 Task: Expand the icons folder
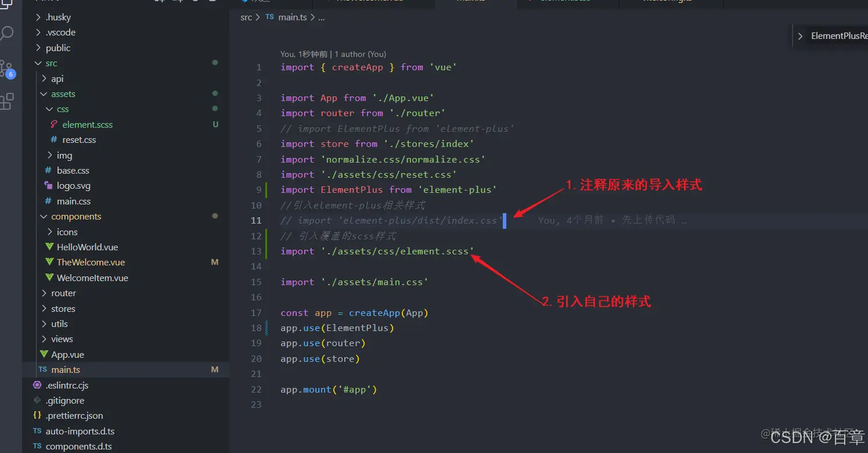tap(50, 232)
